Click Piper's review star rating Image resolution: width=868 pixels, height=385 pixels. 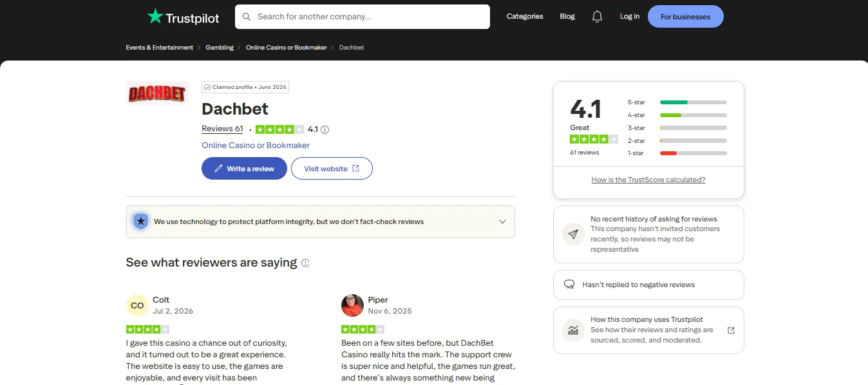pyautogui.click(x=363, y=329)
